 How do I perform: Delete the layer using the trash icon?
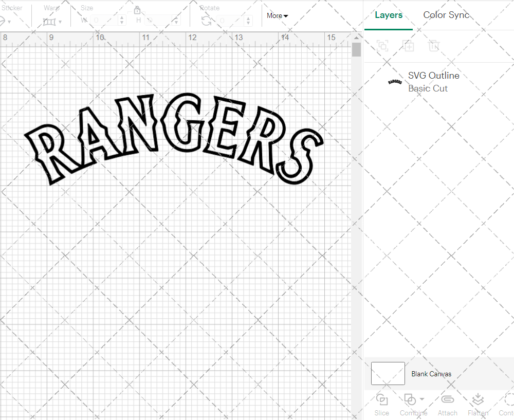click(434, 46)
